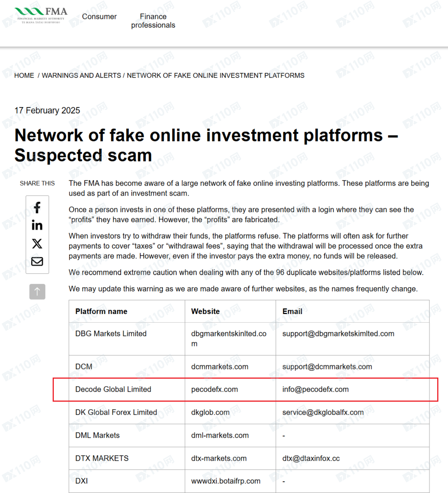Share the article on Facebook
The height and width of the screenshot is (493, 448).
coord(37,208)
